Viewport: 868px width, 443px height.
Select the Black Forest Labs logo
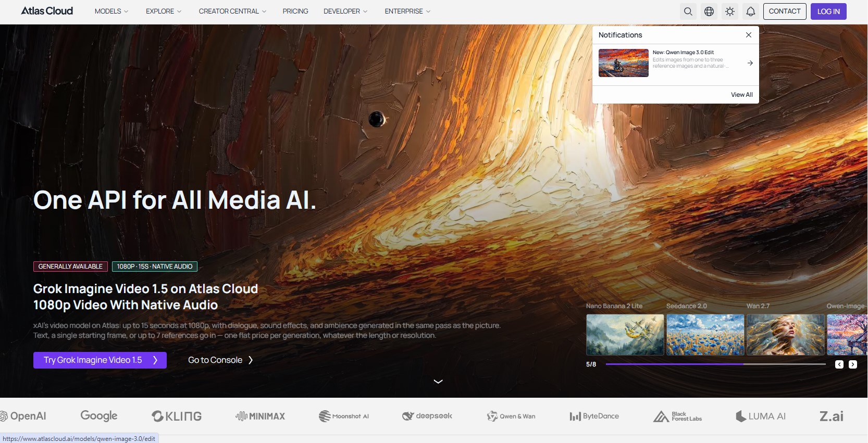click(x=678, y=416)
